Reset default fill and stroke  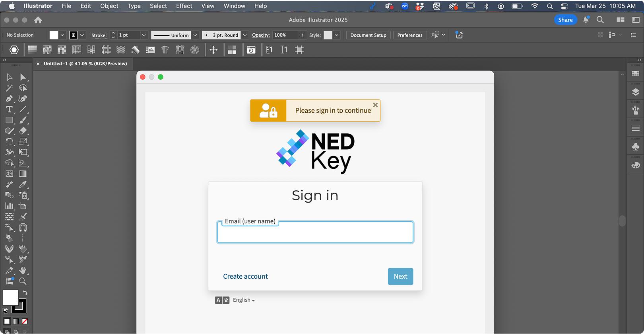(x=5, y=311)
